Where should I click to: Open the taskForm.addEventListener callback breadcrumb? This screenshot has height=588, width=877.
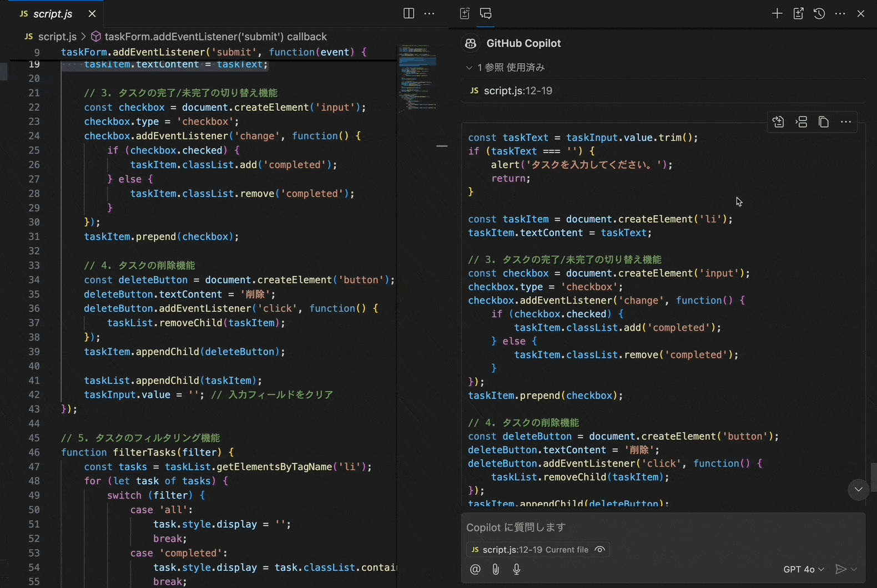tap(216, 37)
